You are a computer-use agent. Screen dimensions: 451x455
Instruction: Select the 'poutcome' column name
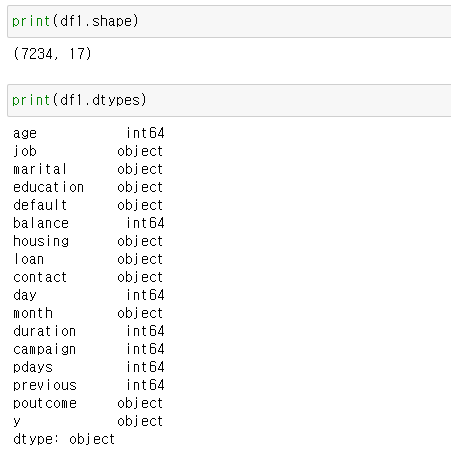(x=45, y=403)
